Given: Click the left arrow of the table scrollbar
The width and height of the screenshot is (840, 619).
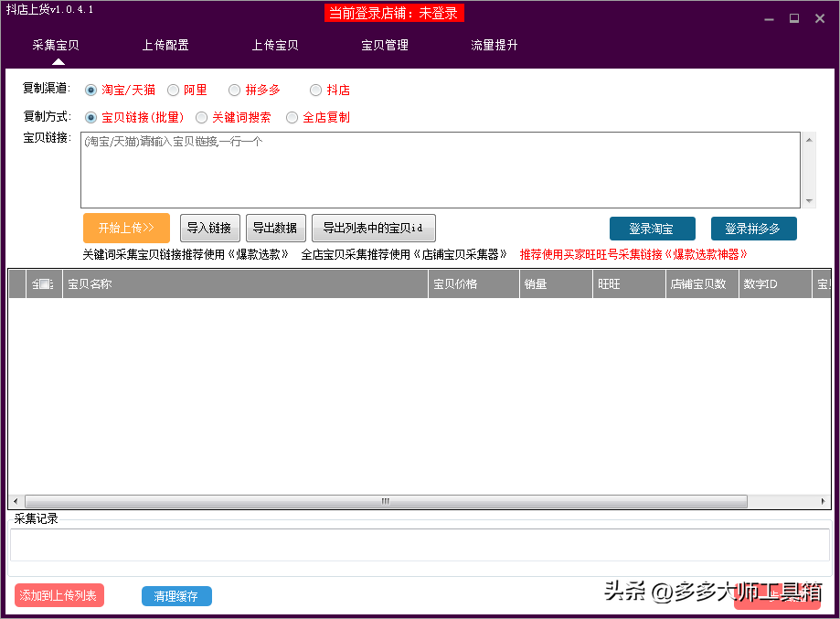Looking at the screenshot, I should pyautogui.click(x=15, y=501).
